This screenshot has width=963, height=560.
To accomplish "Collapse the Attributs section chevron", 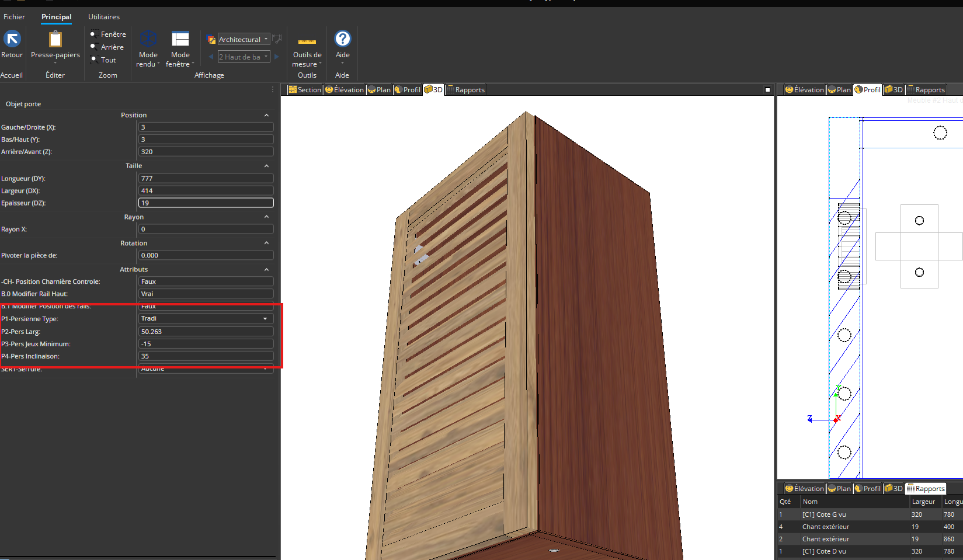I will click(x=266, y=269).
